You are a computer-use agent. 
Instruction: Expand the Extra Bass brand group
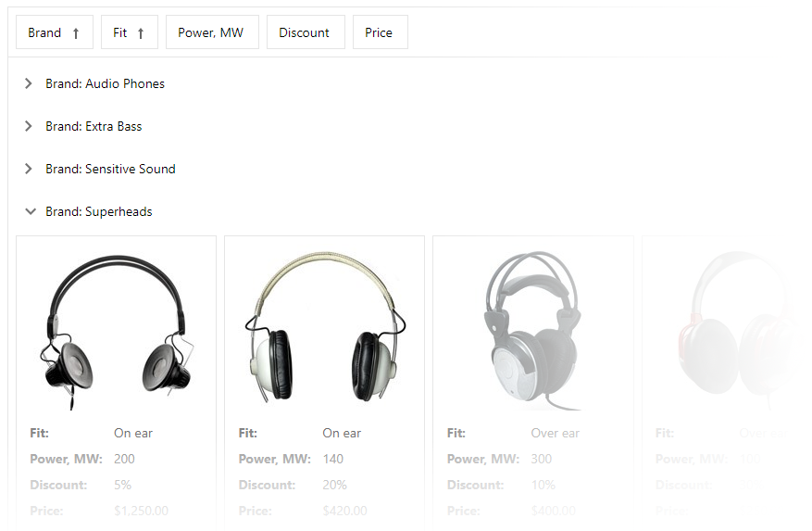tap(29, 126)
